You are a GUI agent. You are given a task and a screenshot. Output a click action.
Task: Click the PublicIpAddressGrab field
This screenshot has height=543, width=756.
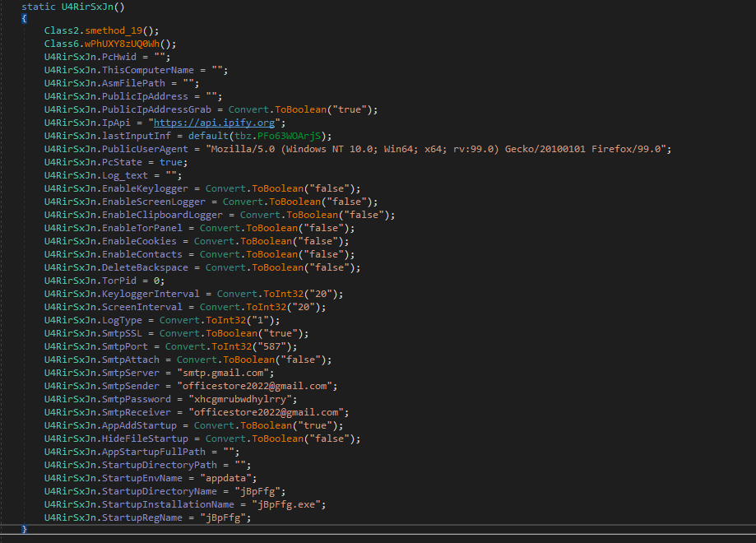(x=156, y=109)
